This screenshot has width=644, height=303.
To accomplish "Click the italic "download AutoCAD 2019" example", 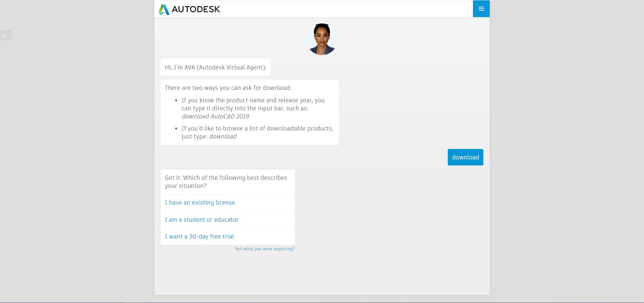I will pos(215,116).
